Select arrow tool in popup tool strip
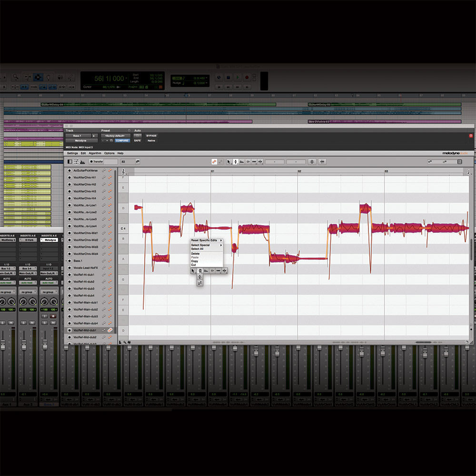This screenshot has width=476, height=476. click(193, 270)
